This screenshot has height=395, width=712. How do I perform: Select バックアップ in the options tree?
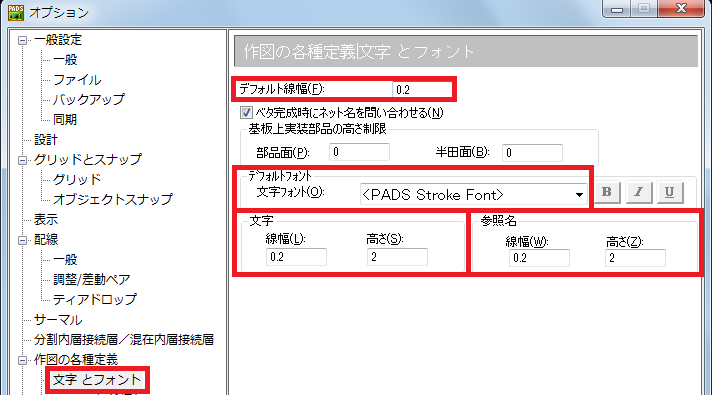coord(89,99)
